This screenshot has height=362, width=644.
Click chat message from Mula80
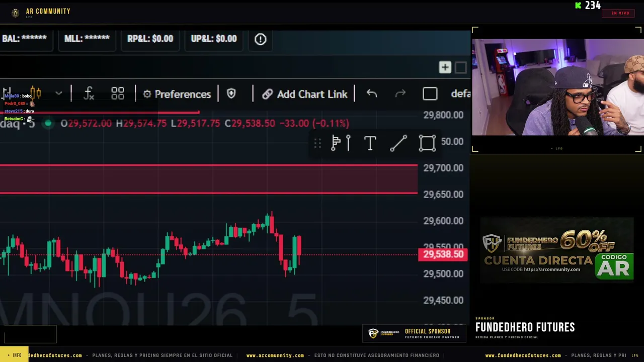click(x=18, y=96)
